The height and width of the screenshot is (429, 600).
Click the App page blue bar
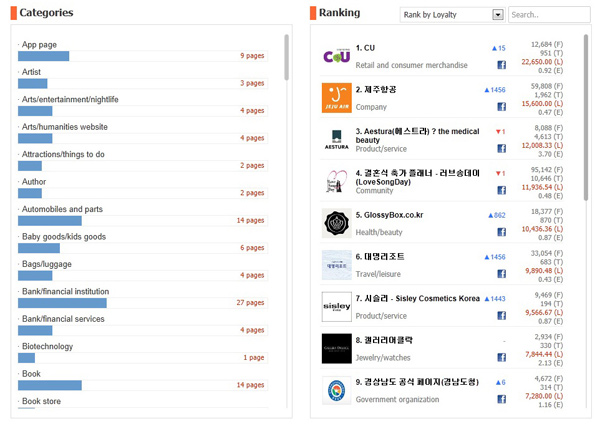pos(44,56)
